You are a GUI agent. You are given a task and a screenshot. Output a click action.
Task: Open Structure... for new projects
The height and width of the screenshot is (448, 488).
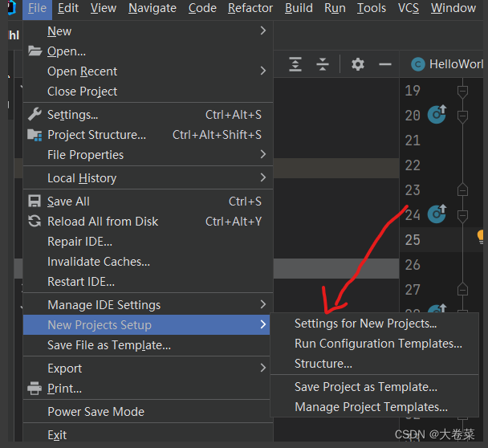(374, 364)
